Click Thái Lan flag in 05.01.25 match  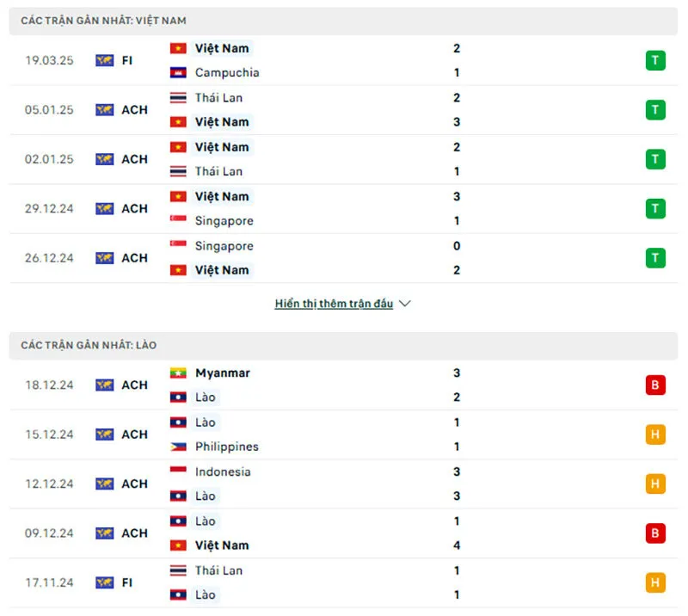pyautogui.click(x=178, y=97)
